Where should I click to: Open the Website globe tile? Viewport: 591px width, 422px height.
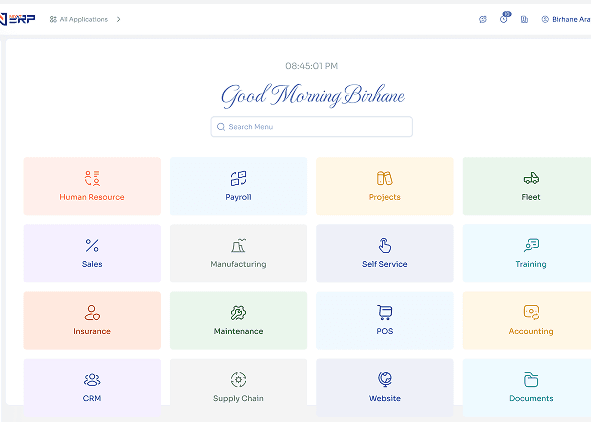(x=384, y=387)
